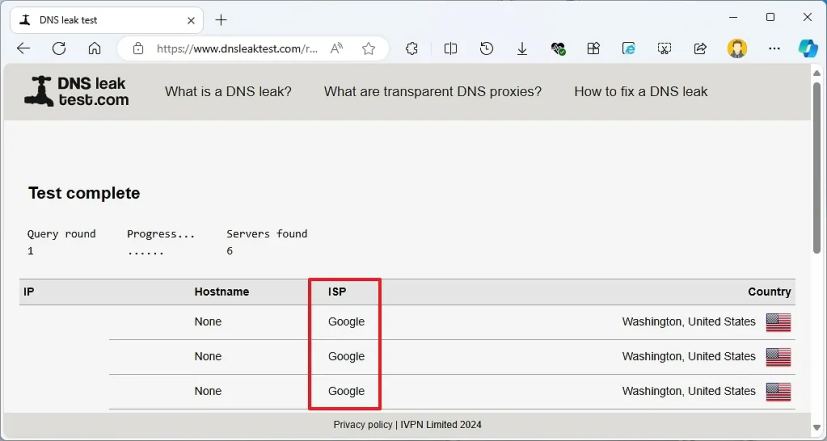Screen dimensions: 827x441
Task: Open the Downloads arrow icon
Action: coord(522,49)
